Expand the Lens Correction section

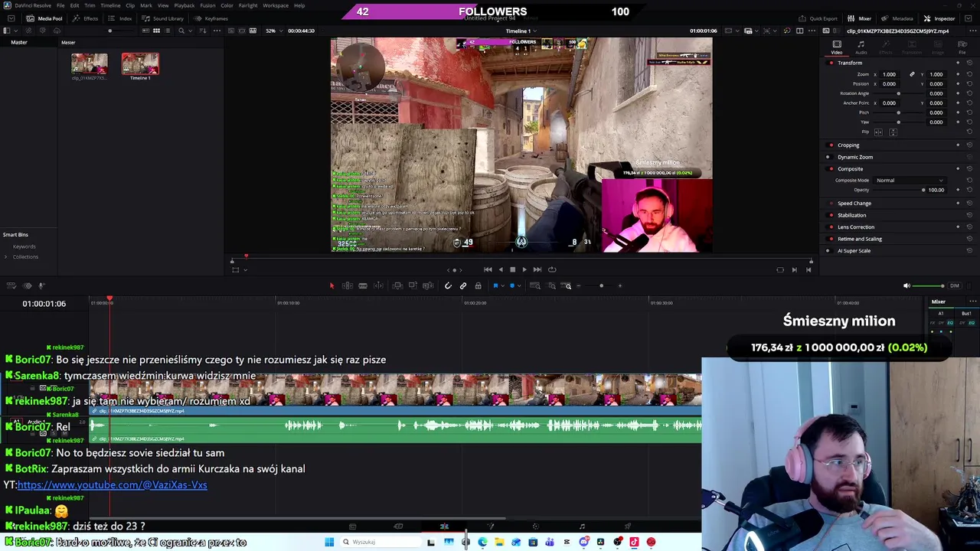[x=856, y=227]
